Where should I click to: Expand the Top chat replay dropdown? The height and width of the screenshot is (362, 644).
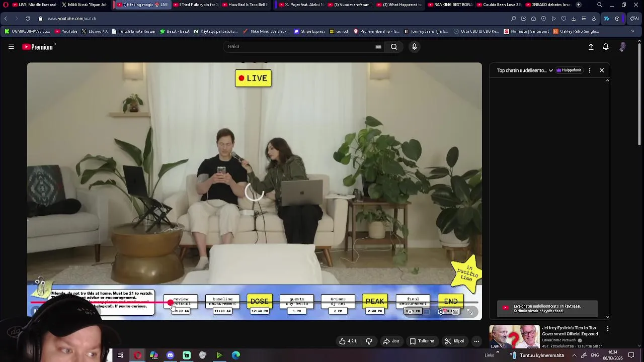(x=525, y=70)
